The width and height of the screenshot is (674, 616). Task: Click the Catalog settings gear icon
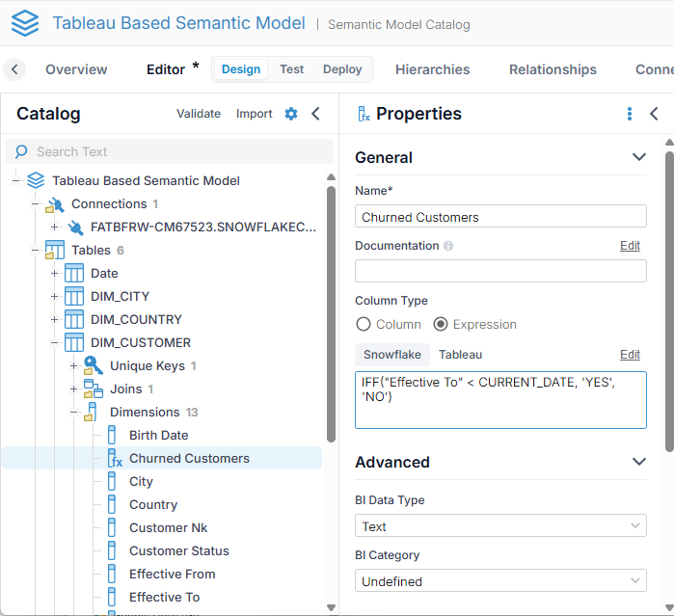(x=291, y=114)
